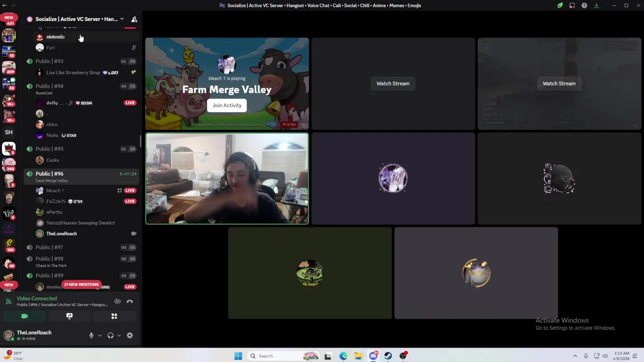Click the invite people icon in the server header
The height and width of the screenshot is (362, 644).
coord(134,19)
